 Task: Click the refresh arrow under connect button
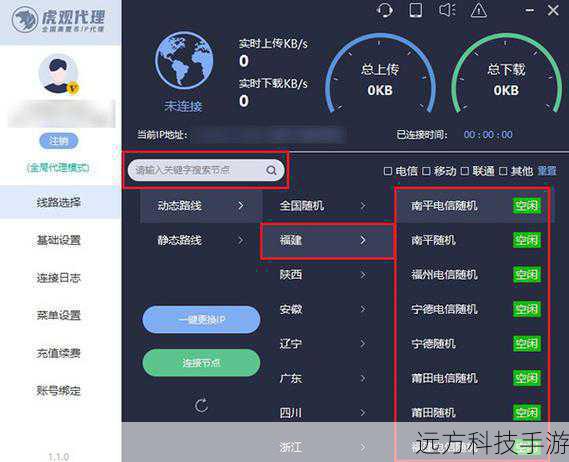[201, 405]
